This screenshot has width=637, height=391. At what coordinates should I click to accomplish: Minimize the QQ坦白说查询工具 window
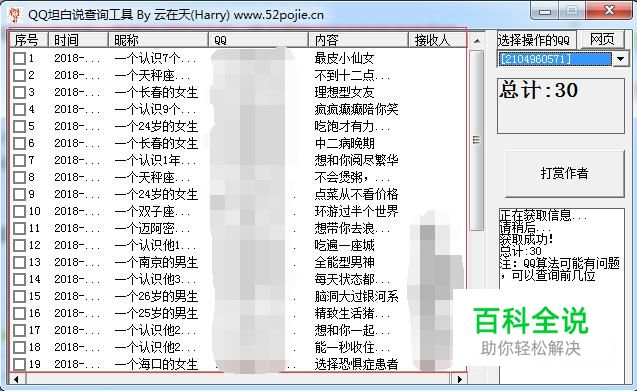(x=545, y=11)
